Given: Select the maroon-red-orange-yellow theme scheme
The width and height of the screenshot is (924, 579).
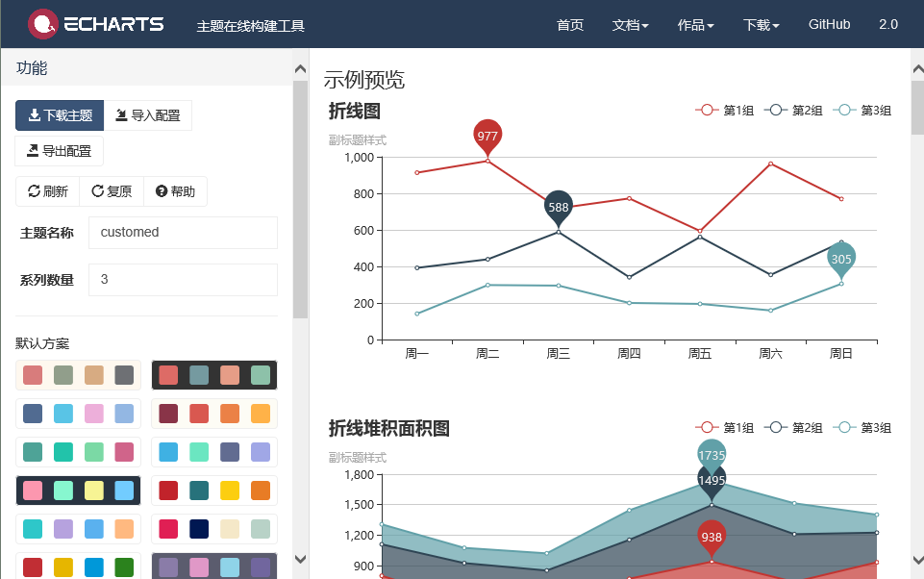Looking at the screenshot, I should (214, 414).
